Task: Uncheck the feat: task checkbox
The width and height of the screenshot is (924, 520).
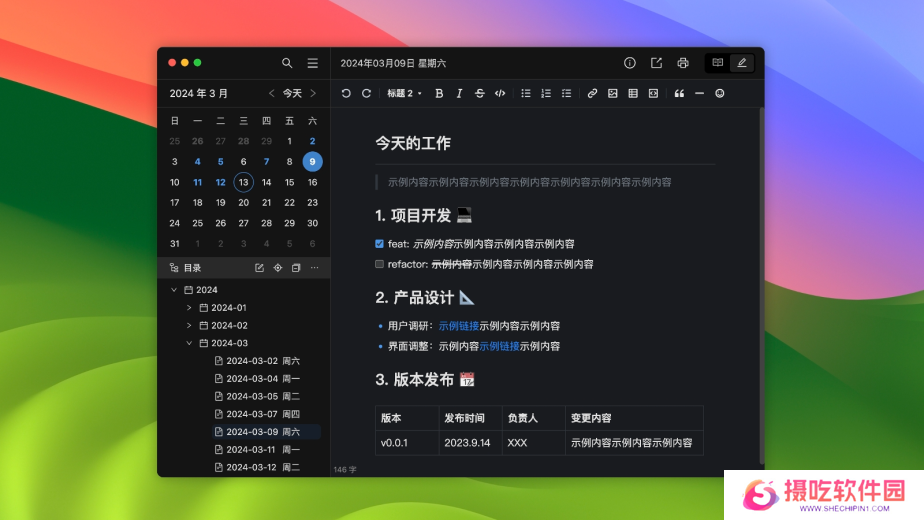Action: coord(380,243)
